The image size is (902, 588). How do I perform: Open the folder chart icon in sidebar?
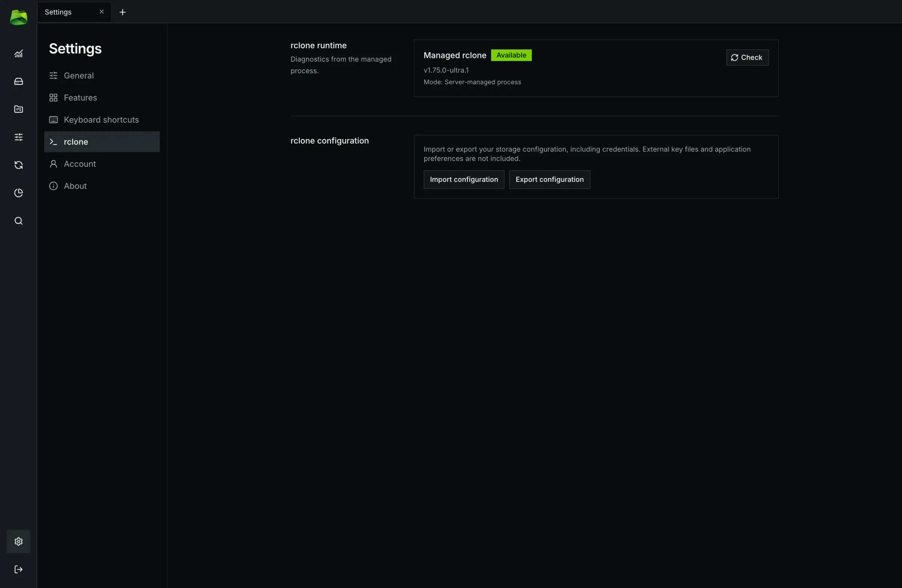click(x=18, y=109)
